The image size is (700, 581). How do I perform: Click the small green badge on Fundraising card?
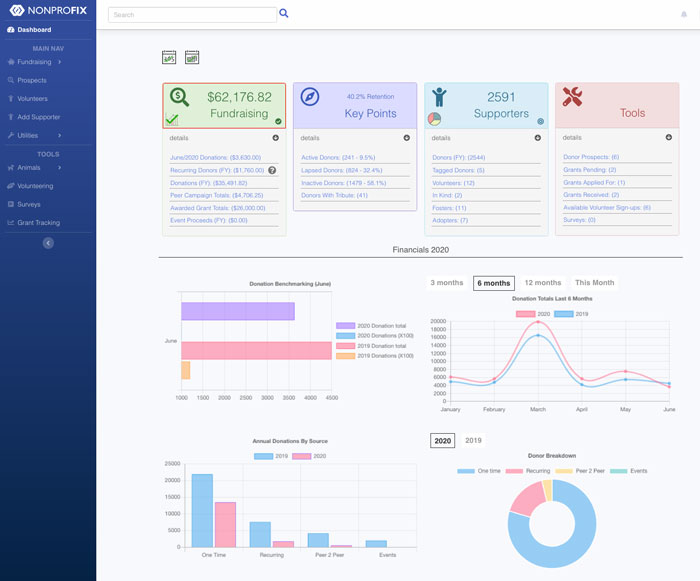[x=278, y=121]
